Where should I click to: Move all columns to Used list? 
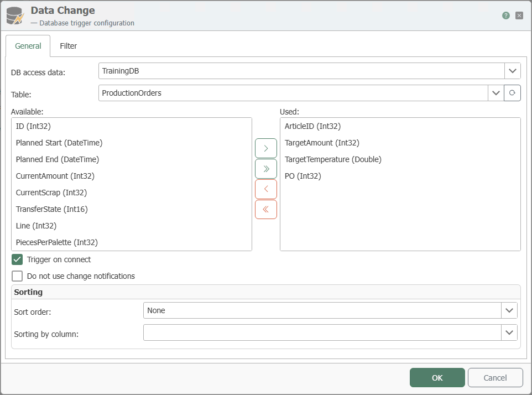coord(266,169)
